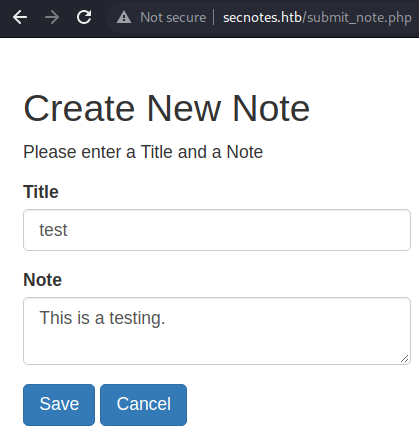The image size is (419, 429).
Task: Click empty lower area of Note textarea
Action: pyautogui.click(x=217, y=348)
